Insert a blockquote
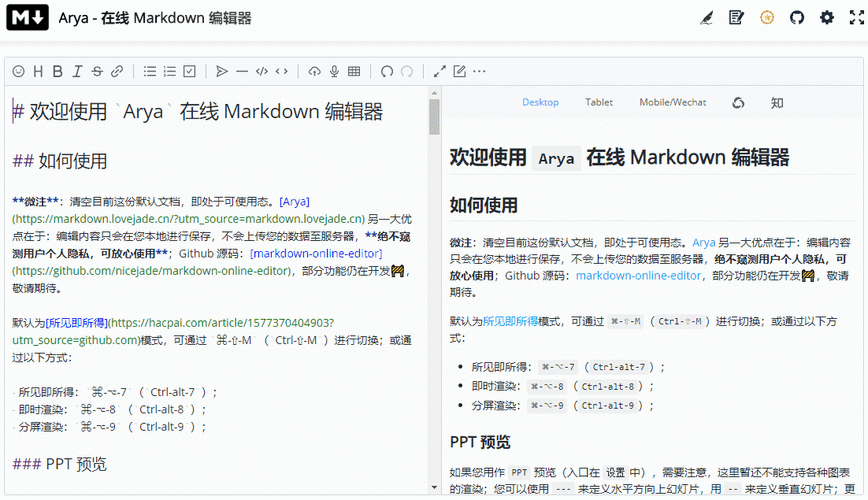This screenshot has height=500, width=868. click(x=222, y=71)
